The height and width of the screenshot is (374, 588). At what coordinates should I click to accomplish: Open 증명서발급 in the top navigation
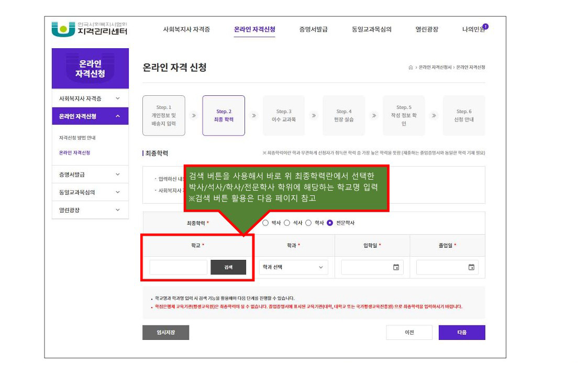(x=314, y=29)
